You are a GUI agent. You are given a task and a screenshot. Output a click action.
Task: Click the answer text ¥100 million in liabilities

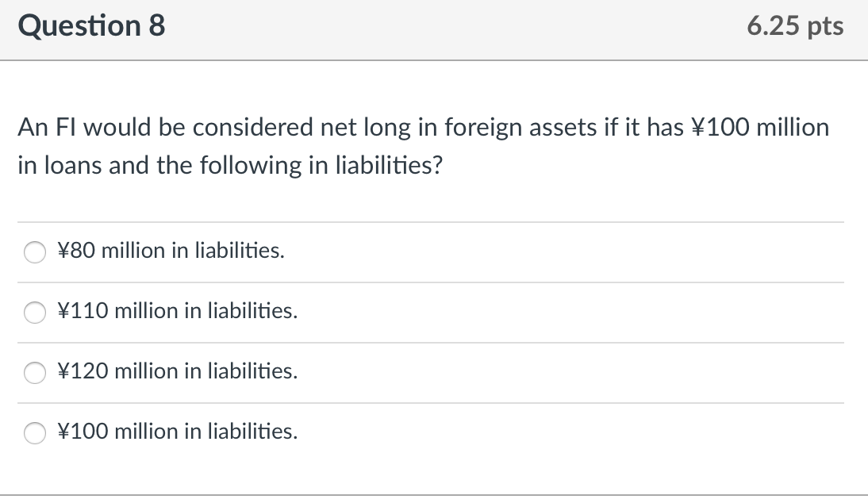(x=178, y=432)
